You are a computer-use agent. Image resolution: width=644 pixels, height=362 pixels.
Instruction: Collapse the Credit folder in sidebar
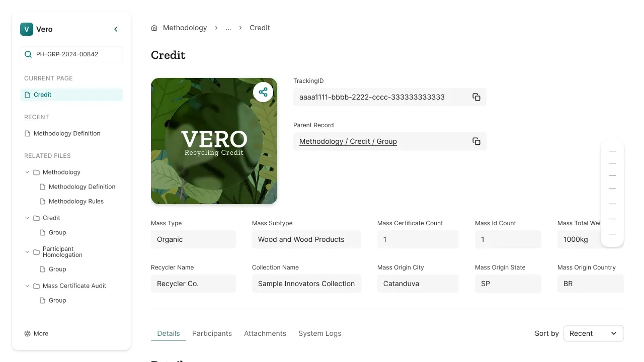click(x=27, y=218)
